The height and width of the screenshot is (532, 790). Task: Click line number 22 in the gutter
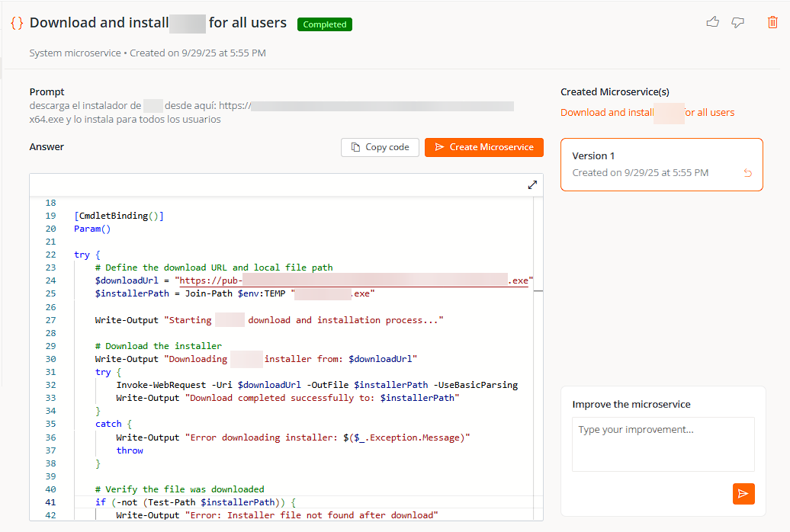50,255
